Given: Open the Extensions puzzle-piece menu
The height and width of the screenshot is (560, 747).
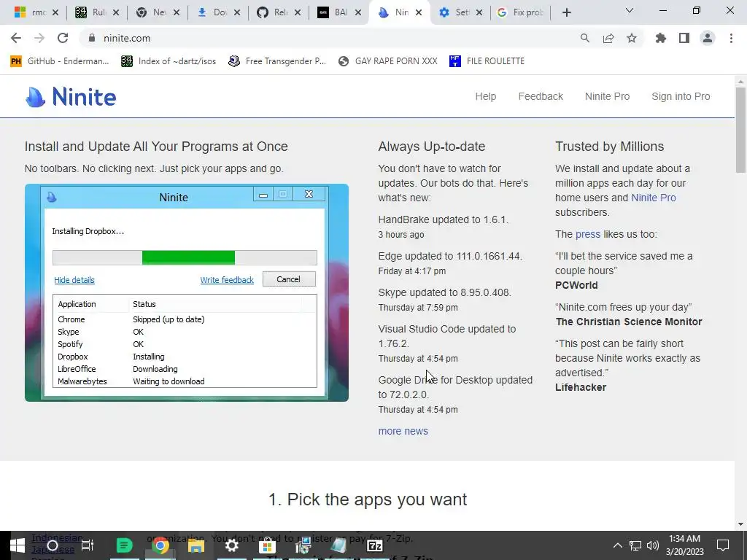Looking at the screenshot, I should (661, 38).
